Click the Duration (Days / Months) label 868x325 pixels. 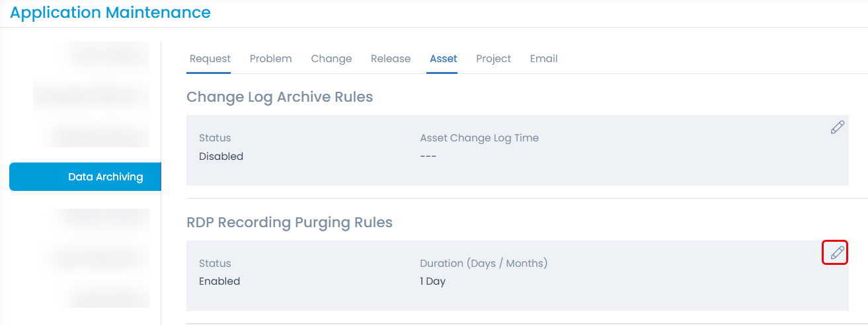click(x=484, y=264)
